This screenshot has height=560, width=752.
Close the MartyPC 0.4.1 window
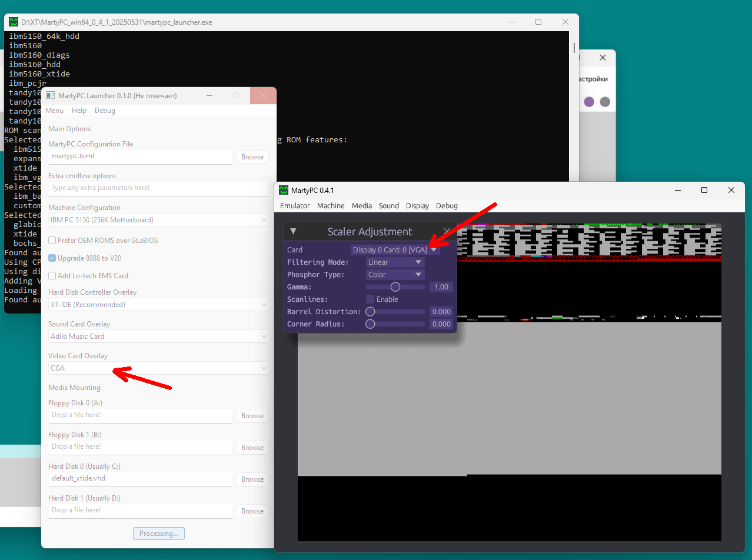pos(731,190)
